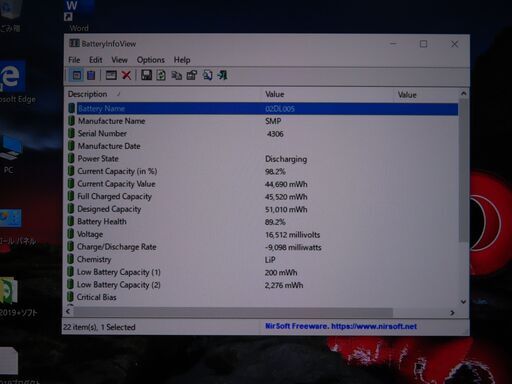Click the Show Battery Log toolbar icon
The height and width of the screenshot is (384, 512).
click(91, 75)
